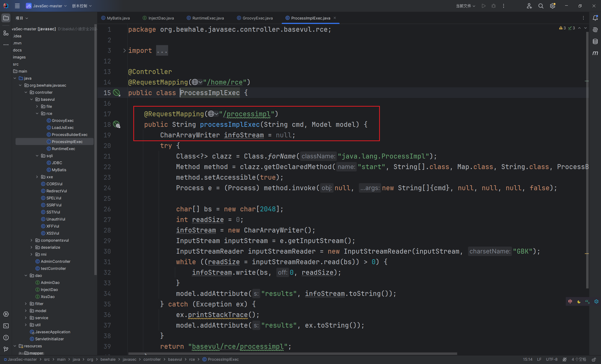Open the Problems tool window icon
The image size is (601, 364).
6,338
